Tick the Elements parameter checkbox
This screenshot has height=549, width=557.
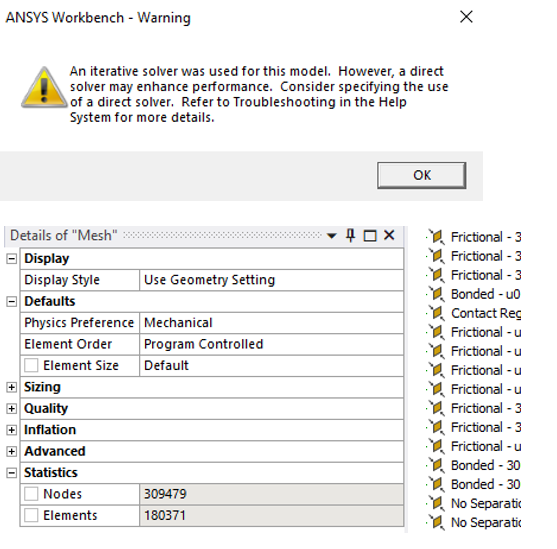tap(31, 515)
